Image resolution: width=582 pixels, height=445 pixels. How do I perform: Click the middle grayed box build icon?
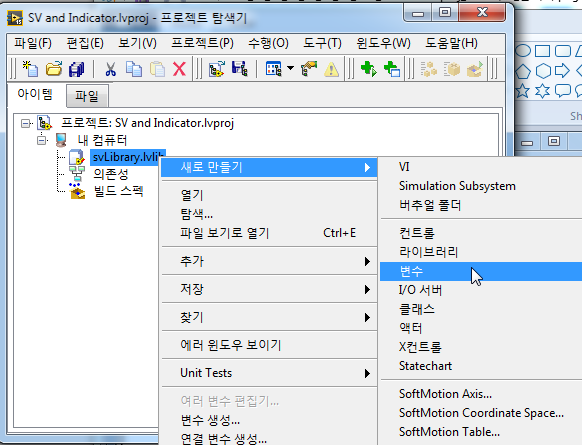tap(452, 69)
